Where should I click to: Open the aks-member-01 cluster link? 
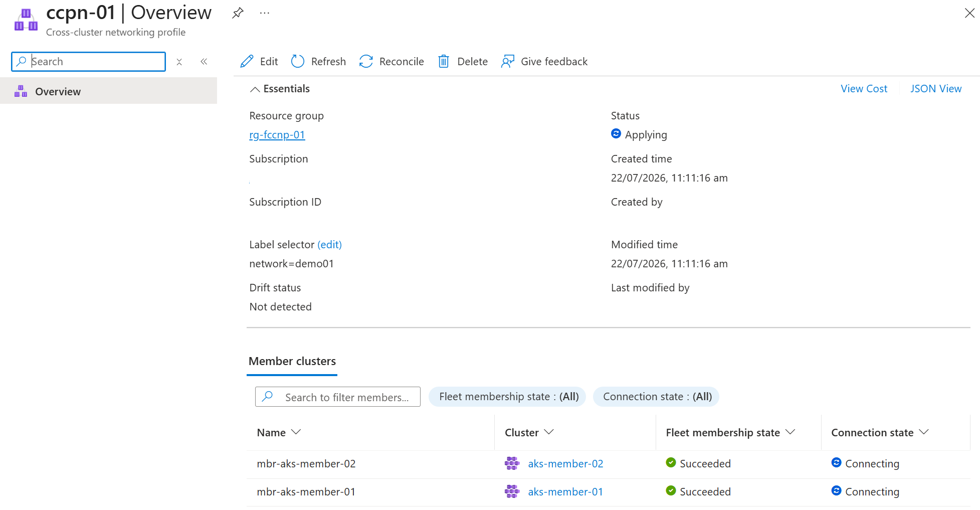pos(565,492)
